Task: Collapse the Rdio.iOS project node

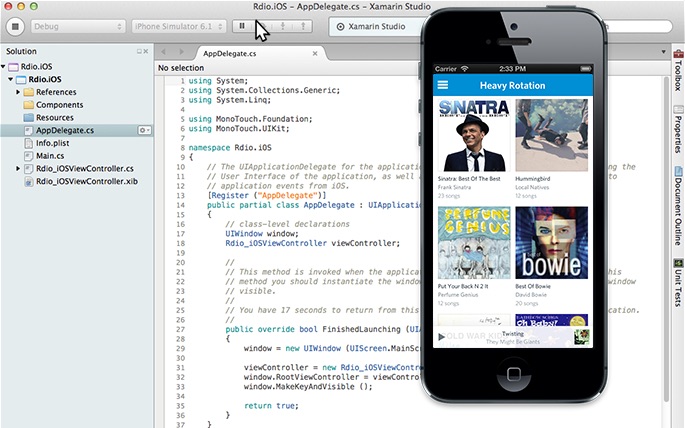Action: point(10,79)
